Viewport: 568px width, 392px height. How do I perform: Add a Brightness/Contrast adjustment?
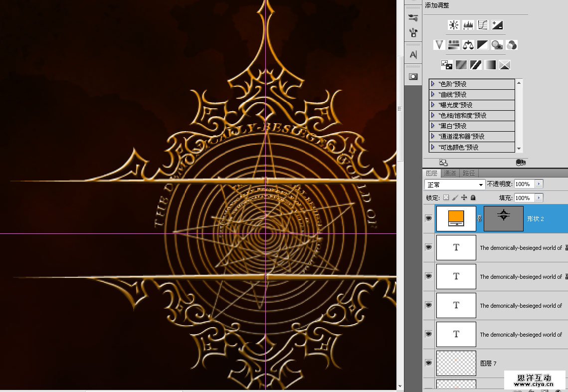tap(453, 25)
